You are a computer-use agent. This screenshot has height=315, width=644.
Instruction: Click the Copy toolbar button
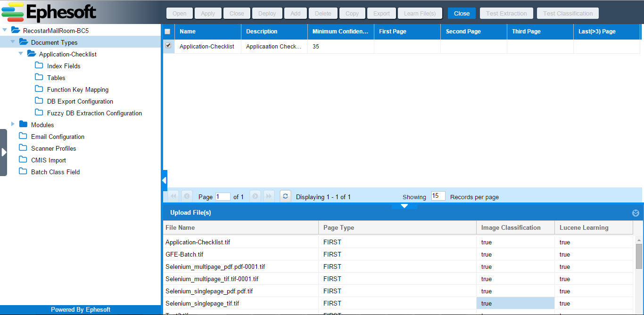tap(352, 13)
